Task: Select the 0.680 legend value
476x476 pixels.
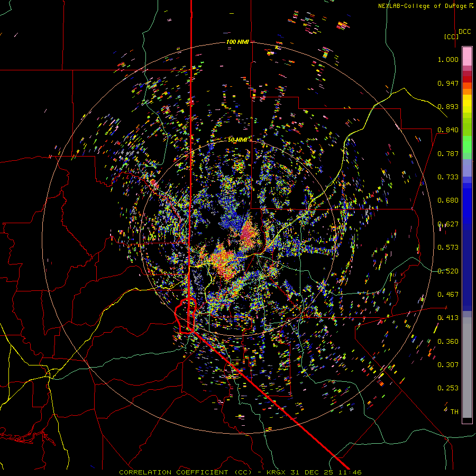Action: click(x=448, y=200)
